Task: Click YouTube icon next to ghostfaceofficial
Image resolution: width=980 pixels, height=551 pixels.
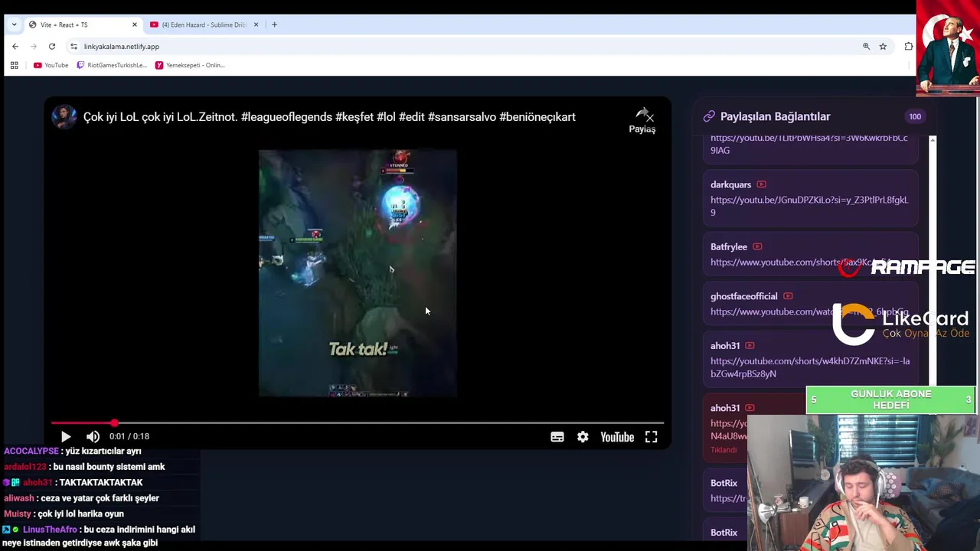Action: (x=788, y=296)
